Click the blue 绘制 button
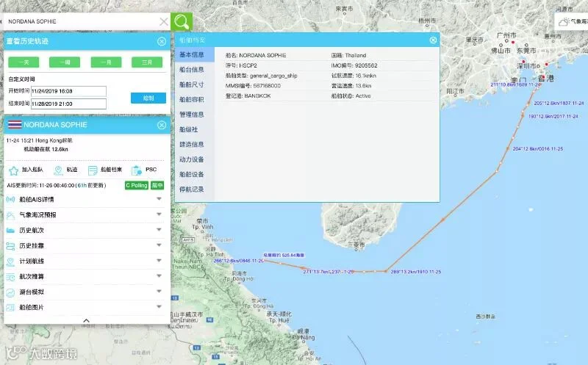This screenshot has width=588, height=365. click(x=148, y=98)
